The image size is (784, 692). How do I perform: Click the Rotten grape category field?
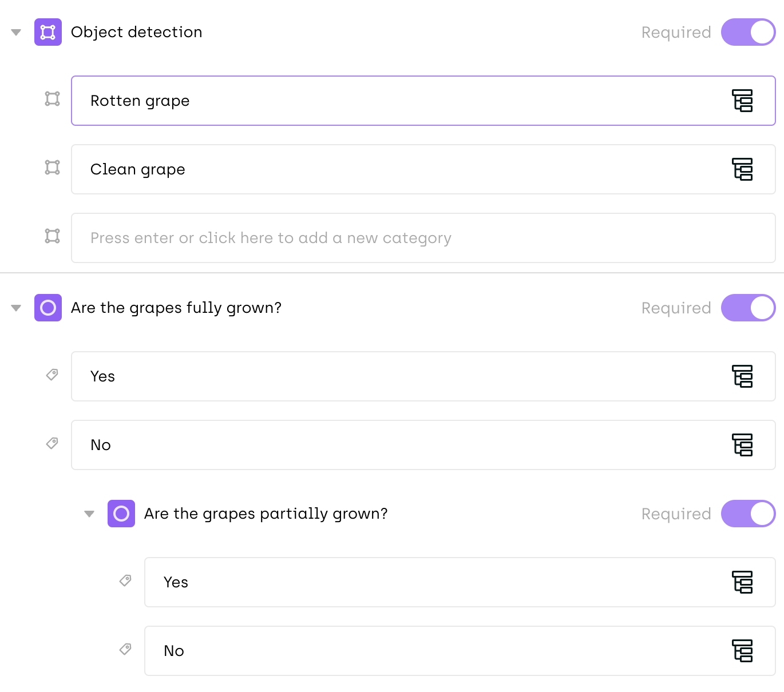click(x=401, y=101)
